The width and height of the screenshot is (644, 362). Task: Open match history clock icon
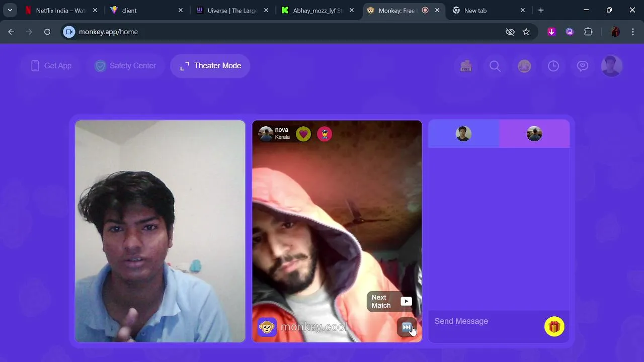point(553,66)
